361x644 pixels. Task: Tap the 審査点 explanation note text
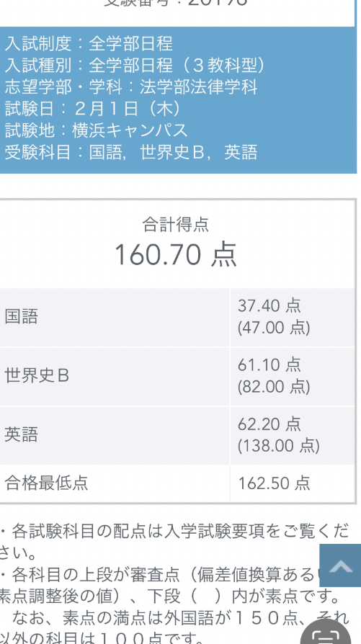pyautogui.click(x=171, y=586)
